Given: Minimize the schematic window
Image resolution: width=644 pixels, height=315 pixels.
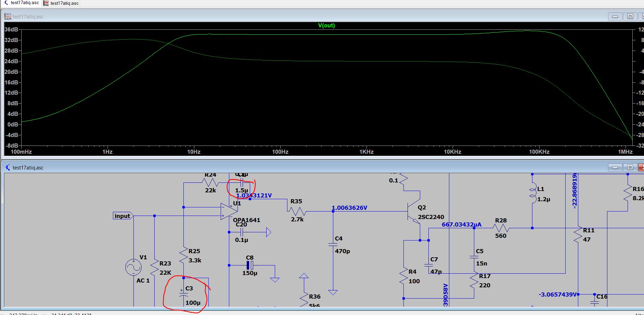Looking at the screenshot, I should (615, 167).
